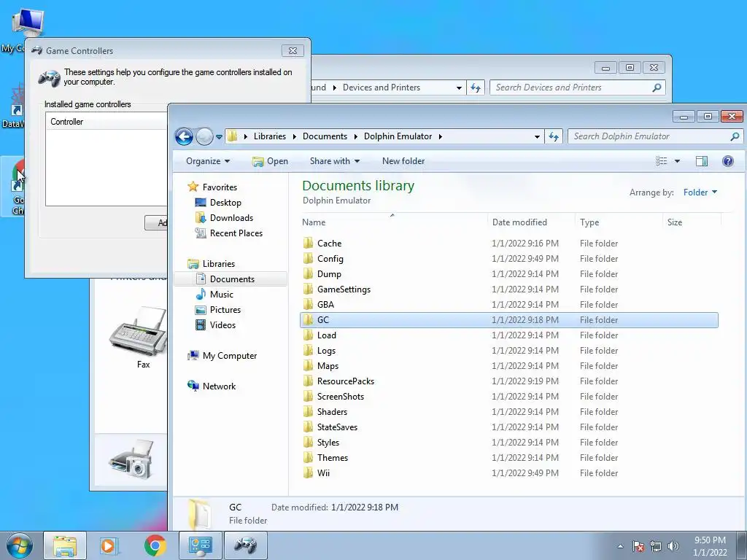Open the Organize menu
The height and width of the screenshot is (560, 747).
point(208,161)
